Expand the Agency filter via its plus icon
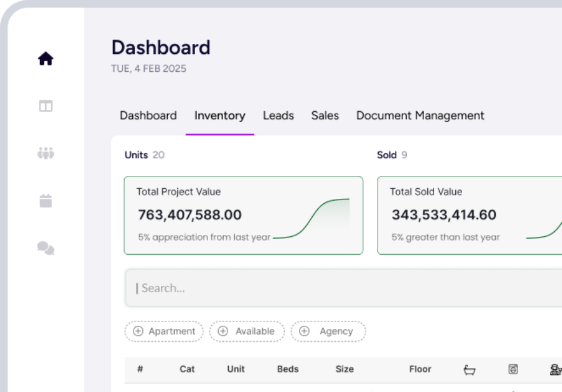Image resolution: width=562 pixels, height=392 pixels. click(x=306, y=331)
